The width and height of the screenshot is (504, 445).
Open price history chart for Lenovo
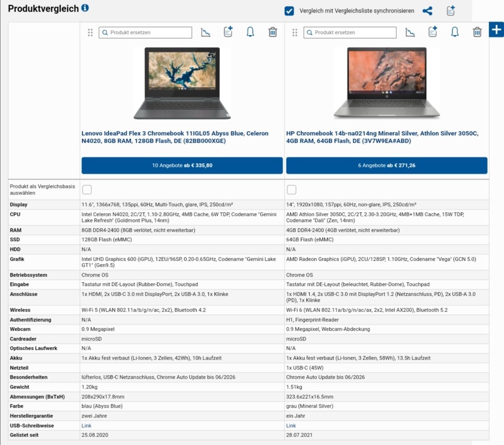(206, 32)
